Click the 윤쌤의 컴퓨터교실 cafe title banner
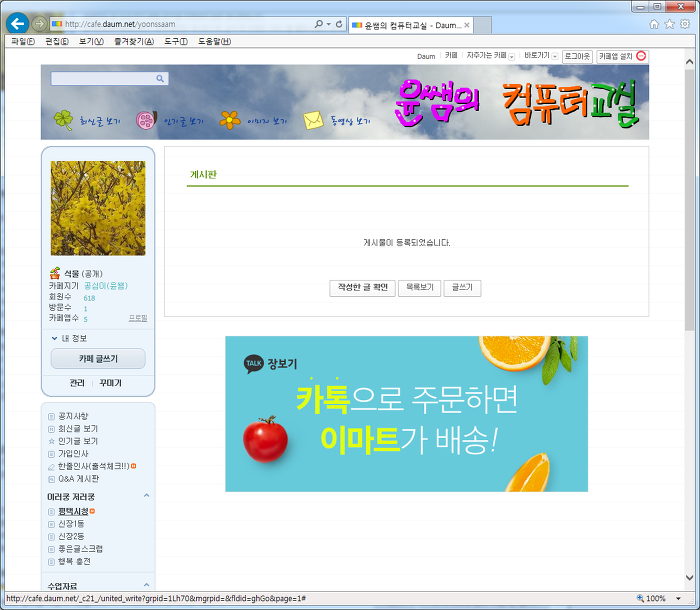This screenshot has width=700, height=610. pyautogui.click(x=517, y=104)
